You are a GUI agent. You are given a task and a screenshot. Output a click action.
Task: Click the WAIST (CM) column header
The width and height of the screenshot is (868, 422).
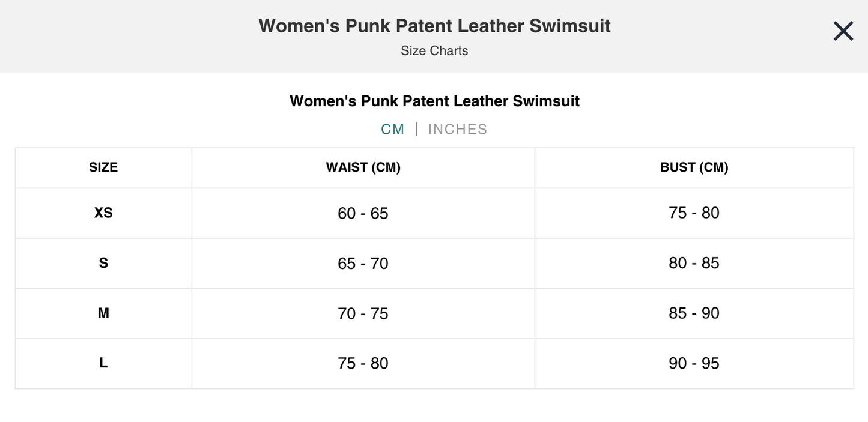pyautogui.click(x=363, y=167)
